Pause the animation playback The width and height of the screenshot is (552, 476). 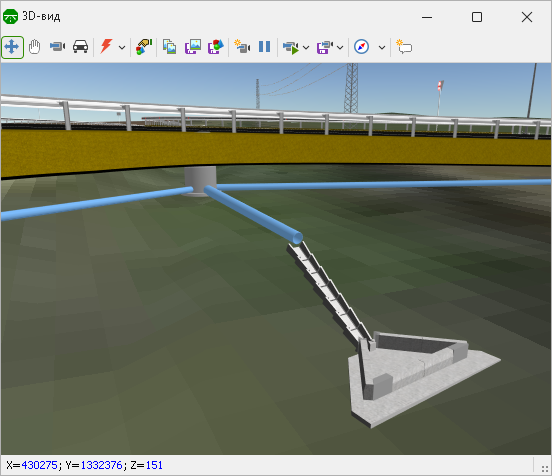click(x=264, y=46)
